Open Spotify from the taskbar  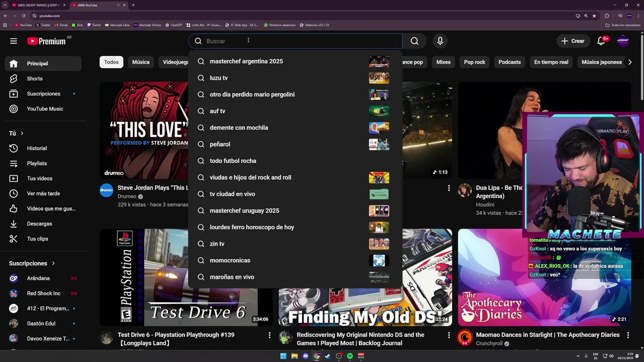click(x=350, y=356)
